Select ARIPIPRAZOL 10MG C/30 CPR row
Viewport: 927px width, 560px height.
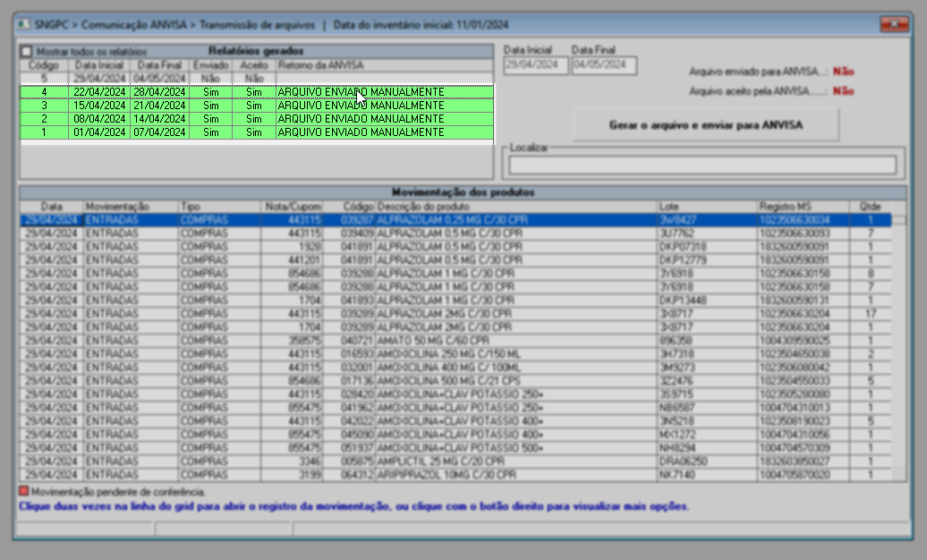(x=455, y=475)
